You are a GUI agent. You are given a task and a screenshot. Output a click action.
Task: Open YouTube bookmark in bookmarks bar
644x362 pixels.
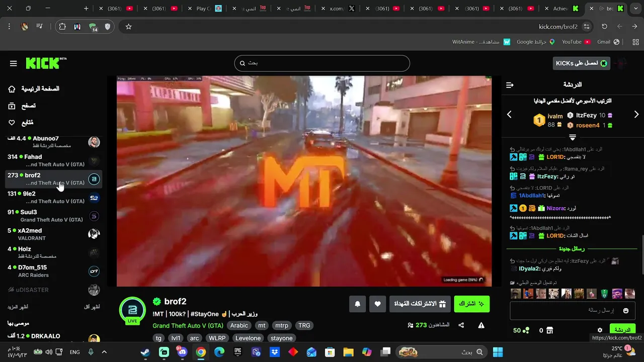tap(576, 42)
